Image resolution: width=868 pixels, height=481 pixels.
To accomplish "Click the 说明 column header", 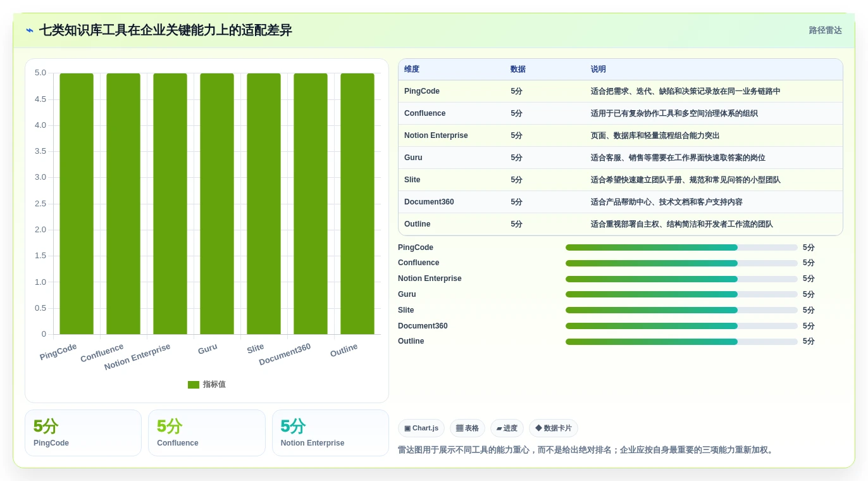I will [x=598, y=70].
